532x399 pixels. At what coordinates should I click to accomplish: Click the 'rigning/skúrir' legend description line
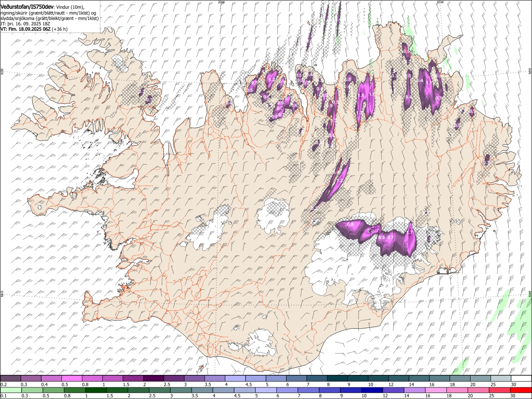click(48, 13)
